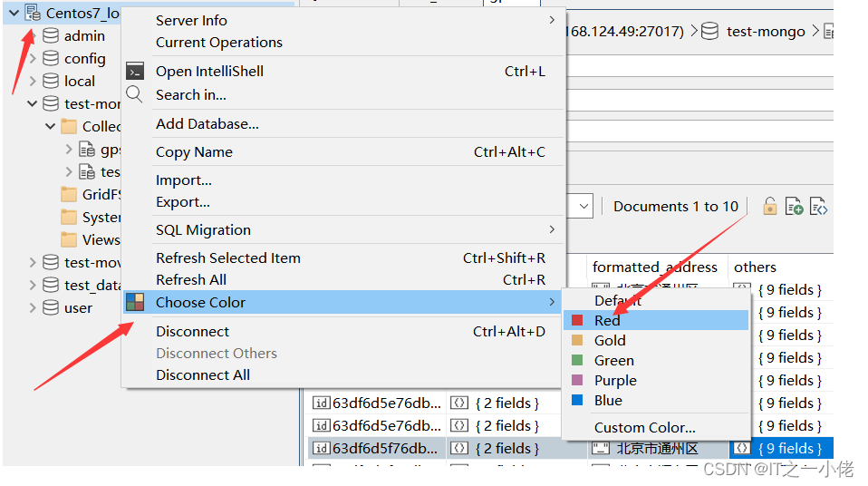Click the add document icon
The width and height of the screenshot is (868, 486).
(794, 206)
